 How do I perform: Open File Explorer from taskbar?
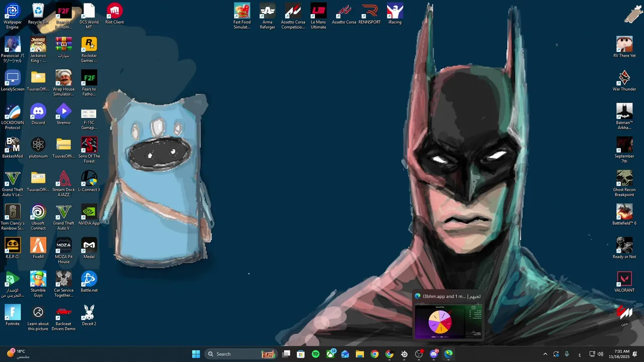click(x=360, y=354)
